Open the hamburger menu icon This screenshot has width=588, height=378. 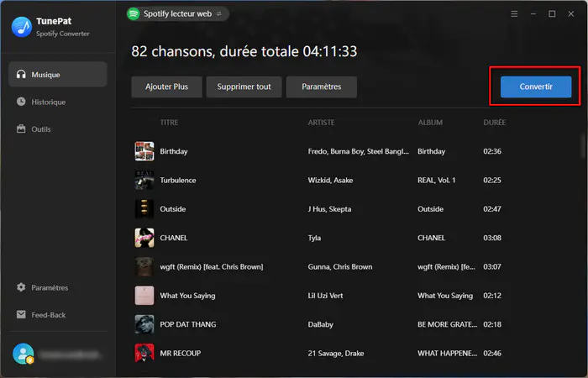514,14
